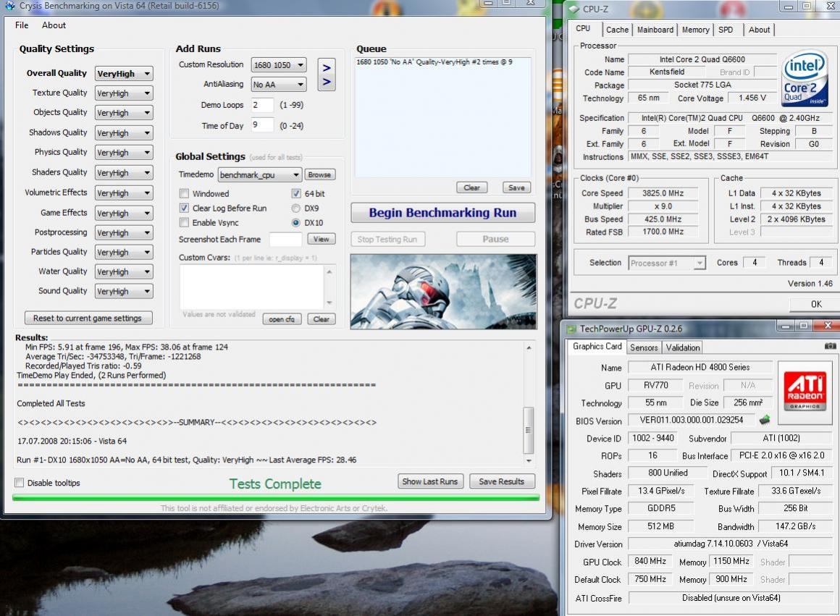
Task: Click the Results log scrollbar thumb
Action: coord(528,430)
